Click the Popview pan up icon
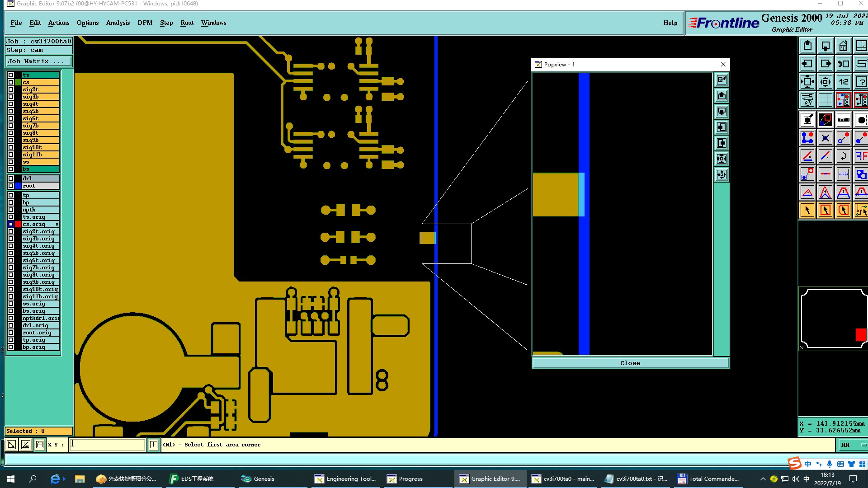868x488 pixels. [x=722, y=96]
